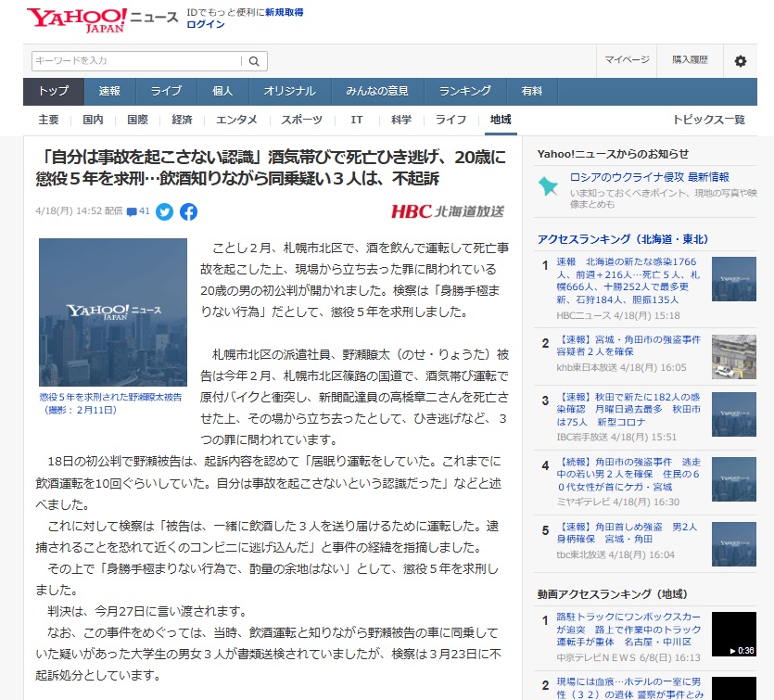Click the article photo thumbnail

click(113, 312)
